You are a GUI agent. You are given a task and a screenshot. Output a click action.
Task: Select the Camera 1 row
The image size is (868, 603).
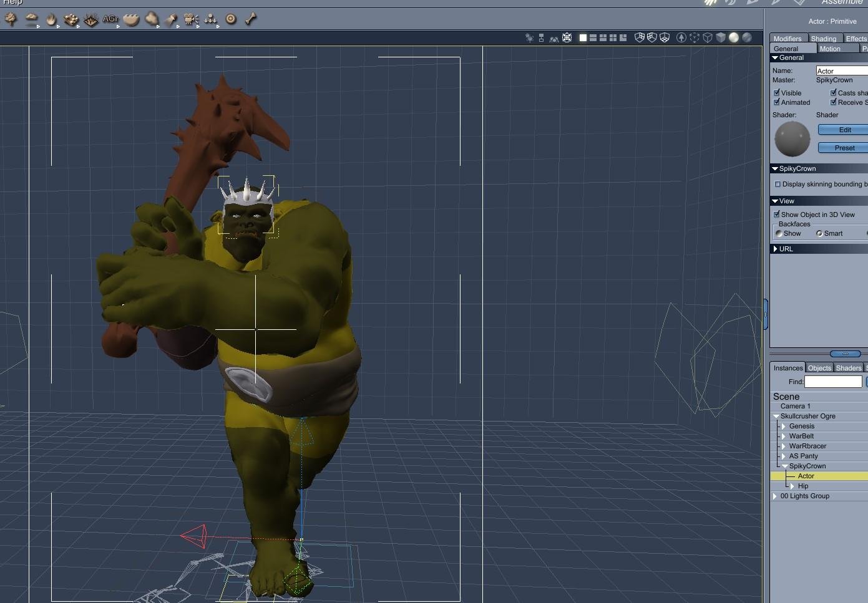click(819, 407)
